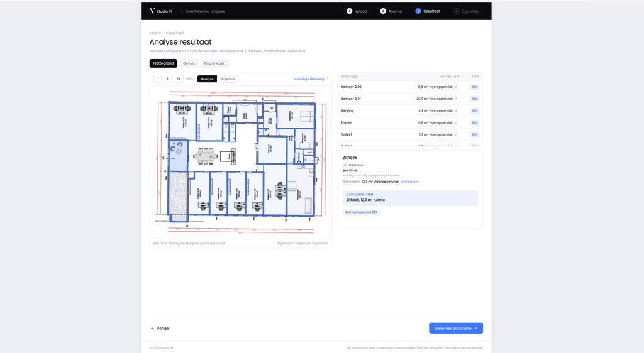Switch view to Analyse mode
This screenshot has height=353, width=644.
click(x=207, y=79)
